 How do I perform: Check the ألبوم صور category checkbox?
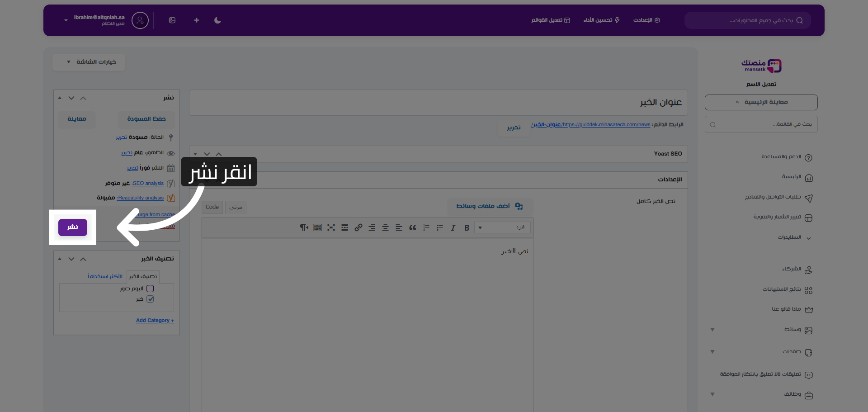point(150,288)
